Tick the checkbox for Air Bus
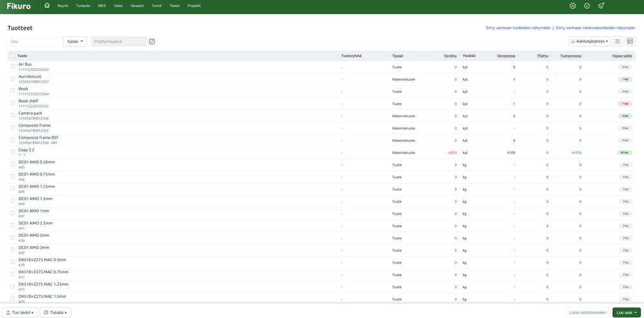This screenshot has width=644, height=318. (x=12, y=66)
